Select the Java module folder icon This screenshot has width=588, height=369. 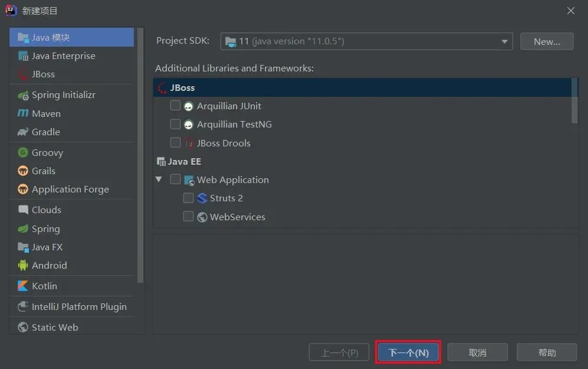tap(23, 38)
